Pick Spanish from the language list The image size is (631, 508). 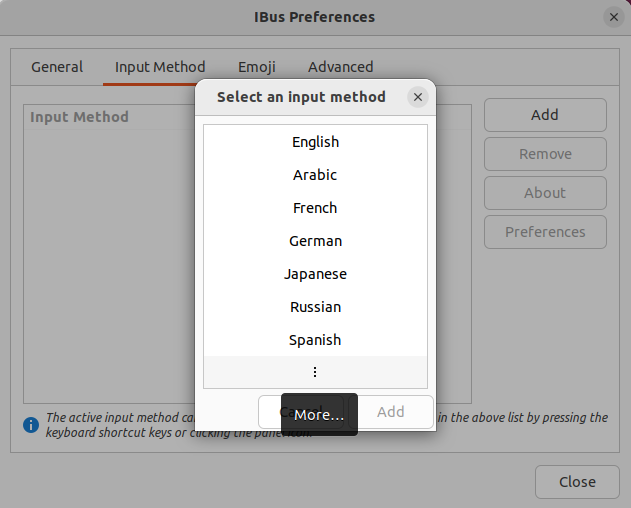coord(315,340)
